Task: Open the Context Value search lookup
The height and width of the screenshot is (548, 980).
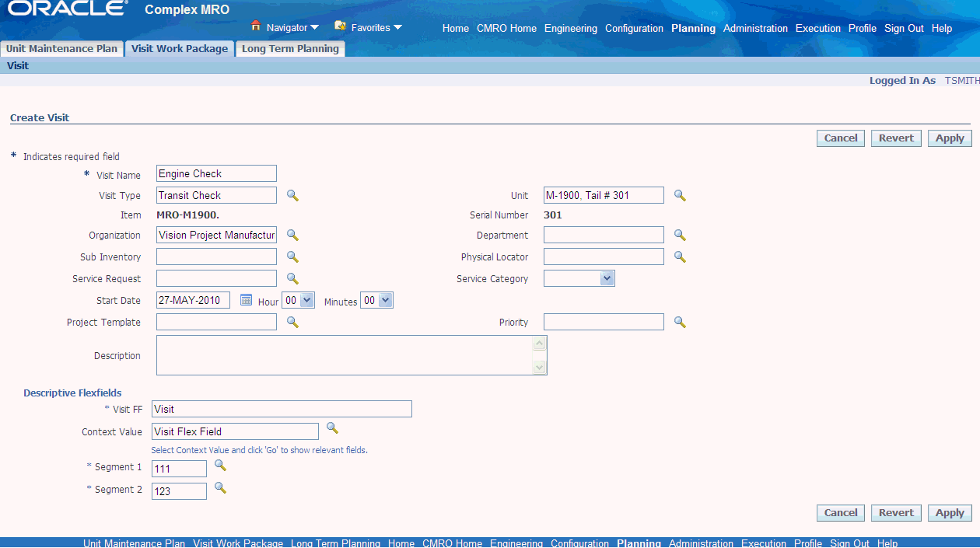Action: tap(332, 428)
